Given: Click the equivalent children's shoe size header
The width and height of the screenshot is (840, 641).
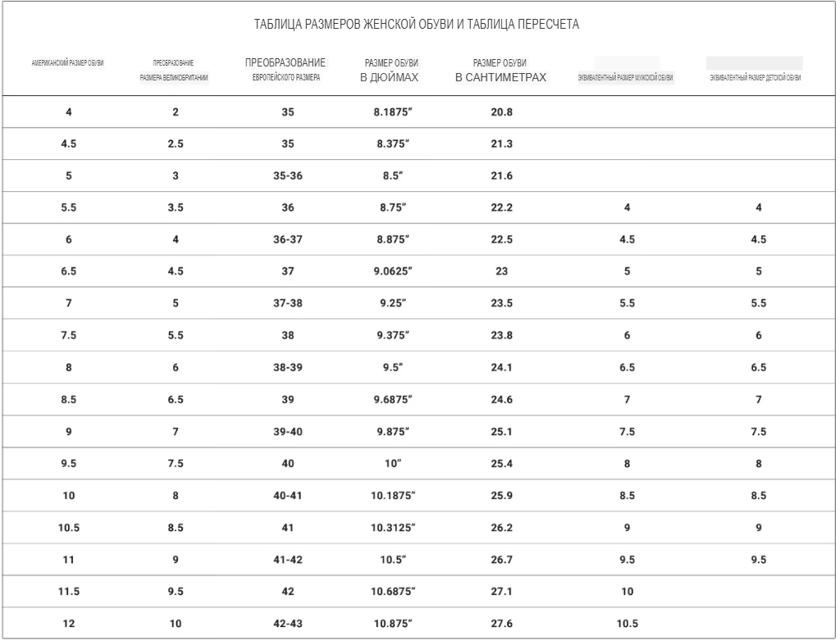Looking at the screenshot, I should click(755, 77).
